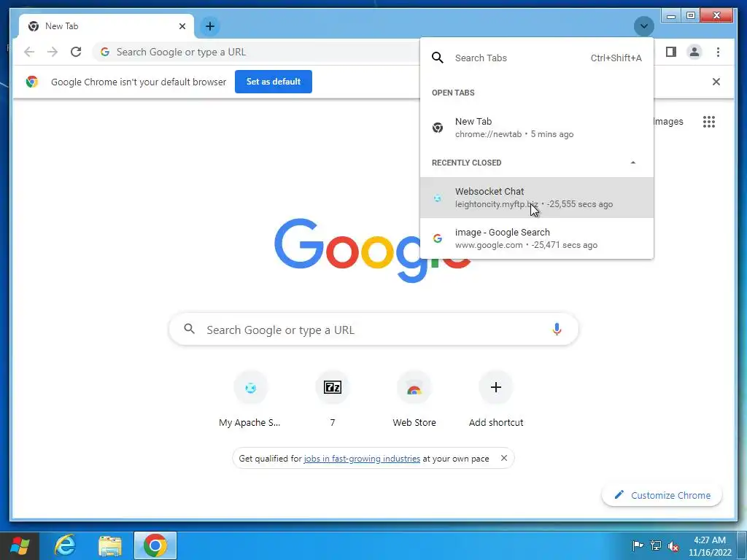Open the Chrome three-dot menu
The width and height of the screenshot is (747, 560).
pos(718,52)
